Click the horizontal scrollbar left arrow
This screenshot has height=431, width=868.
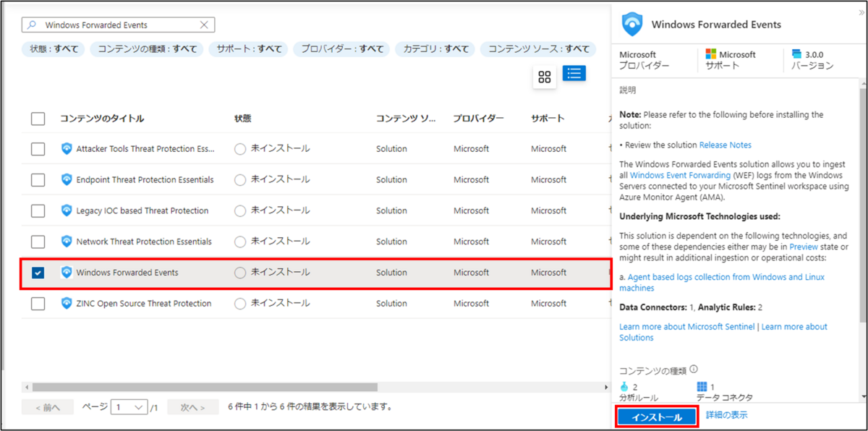25,387
